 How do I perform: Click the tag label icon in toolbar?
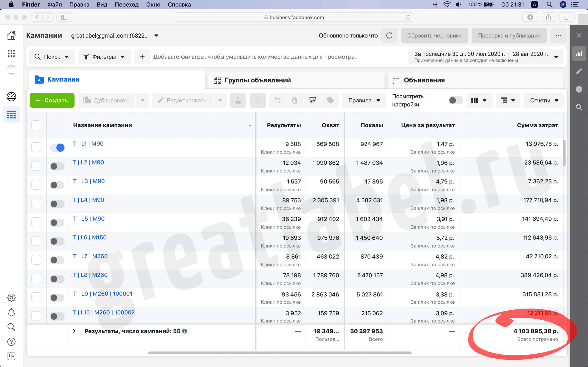point(330,100)
